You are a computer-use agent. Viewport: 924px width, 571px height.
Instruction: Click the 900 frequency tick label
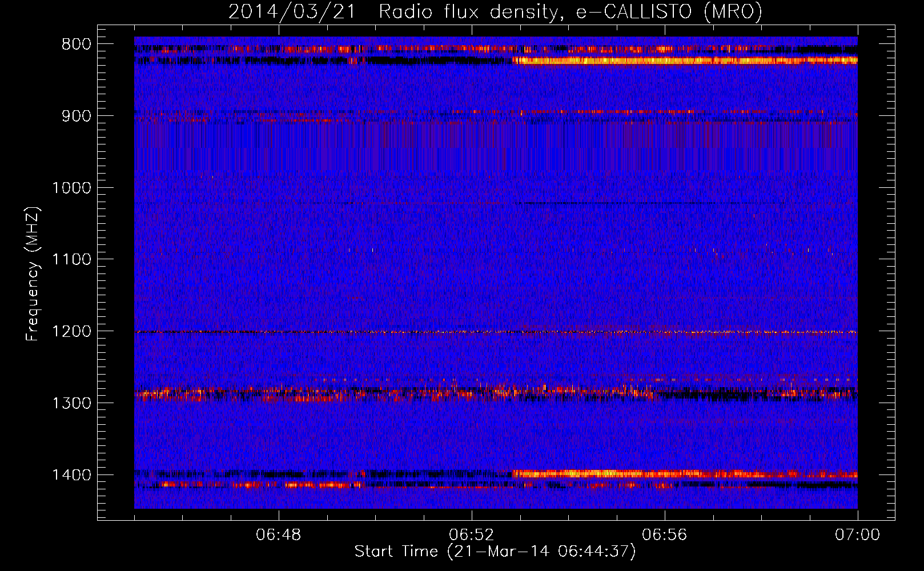(77, 116)
